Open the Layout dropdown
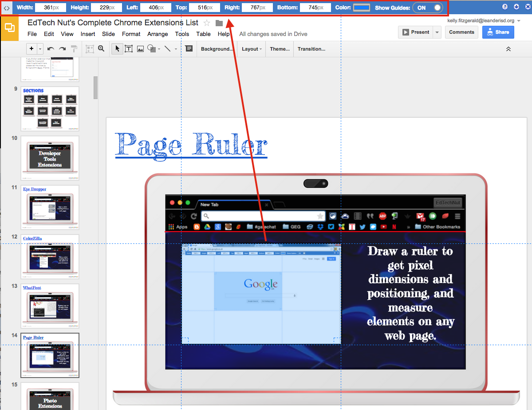Screen dimensions: 532x410 tap(252, 49)
